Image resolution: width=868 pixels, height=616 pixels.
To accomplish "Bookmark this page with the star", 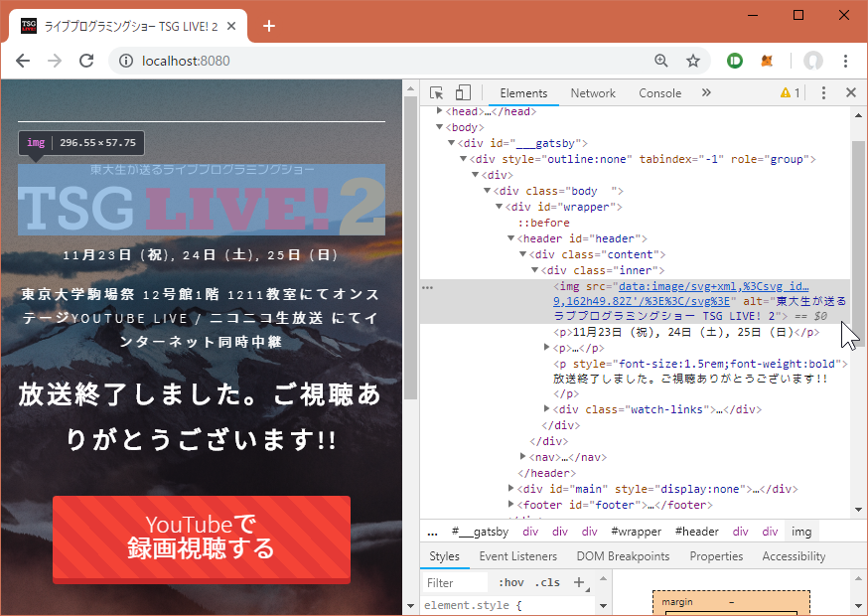I will pyautogui.click(x=693, y=61).
